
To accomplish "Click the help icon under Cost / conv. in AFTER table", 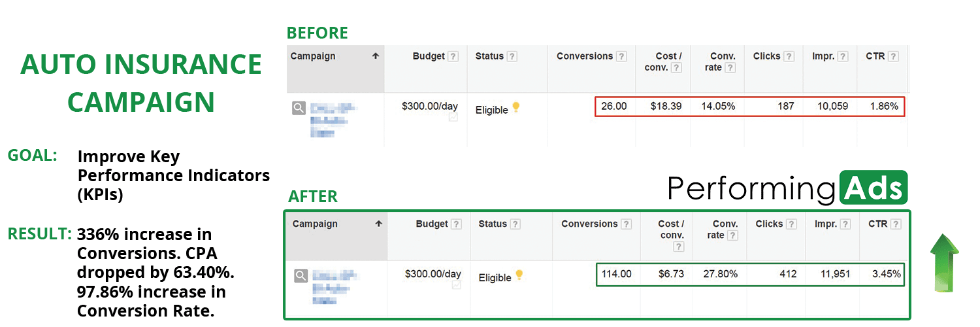I will [x=679, y=247].
